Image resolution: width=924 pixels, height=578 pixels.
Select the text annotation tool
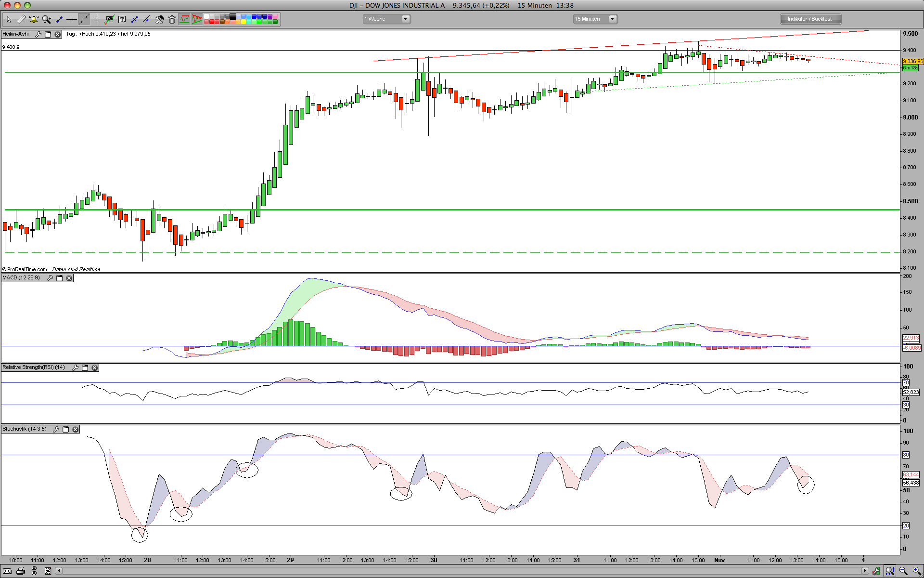click(x=122, y=19)
